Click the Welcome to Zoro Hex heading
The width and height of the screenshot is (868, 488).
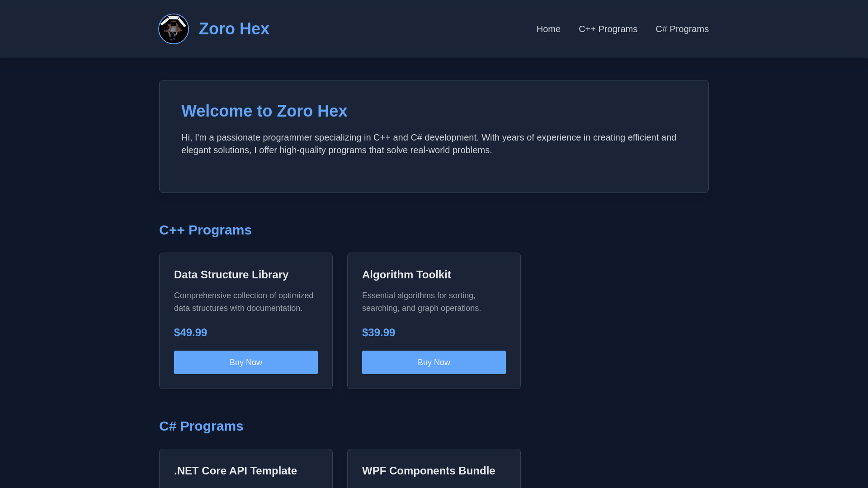264,111
